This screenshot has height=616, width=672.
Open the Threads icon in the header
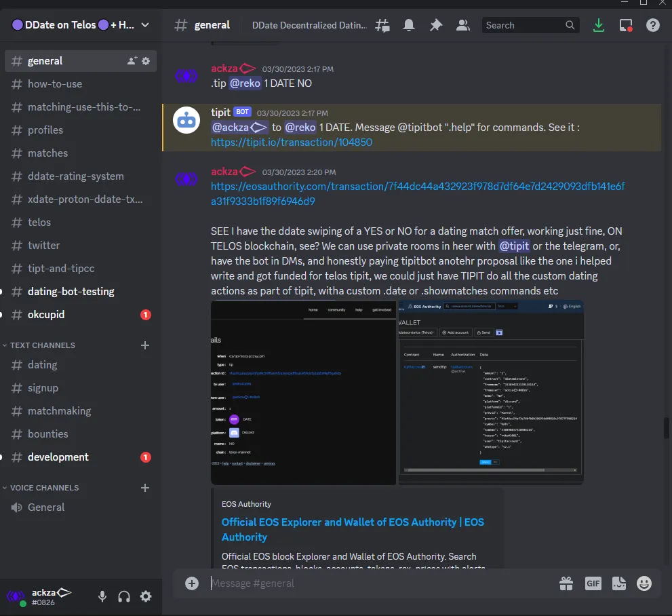pyautogui.click(x=382, y=25)
